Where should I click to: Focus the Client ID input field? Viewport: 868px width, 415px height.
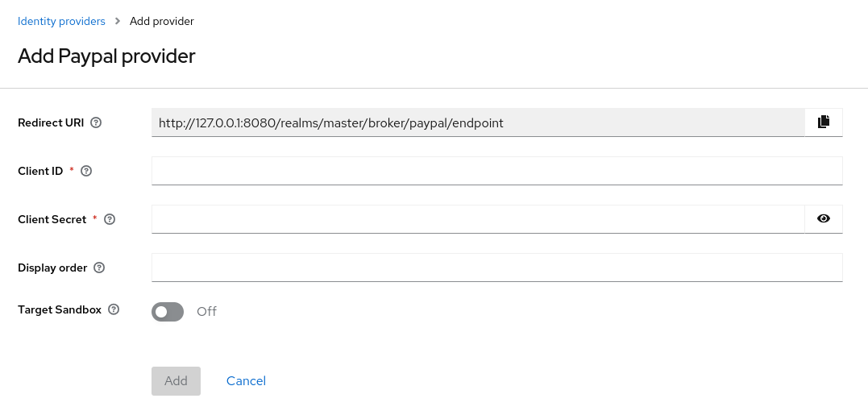[496, 171]
